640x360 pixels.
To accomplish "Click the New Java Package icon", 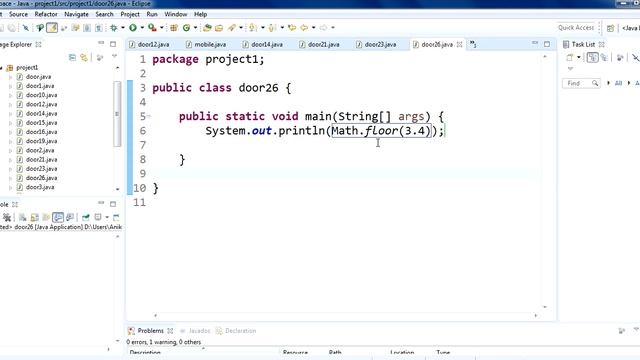I will (x=173, y=28).
